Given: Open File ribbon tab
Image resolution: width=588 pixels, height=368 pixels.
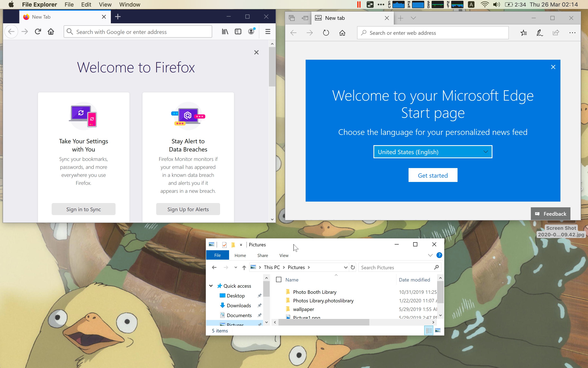Looking at the screenshot, I should pos(217,255).
